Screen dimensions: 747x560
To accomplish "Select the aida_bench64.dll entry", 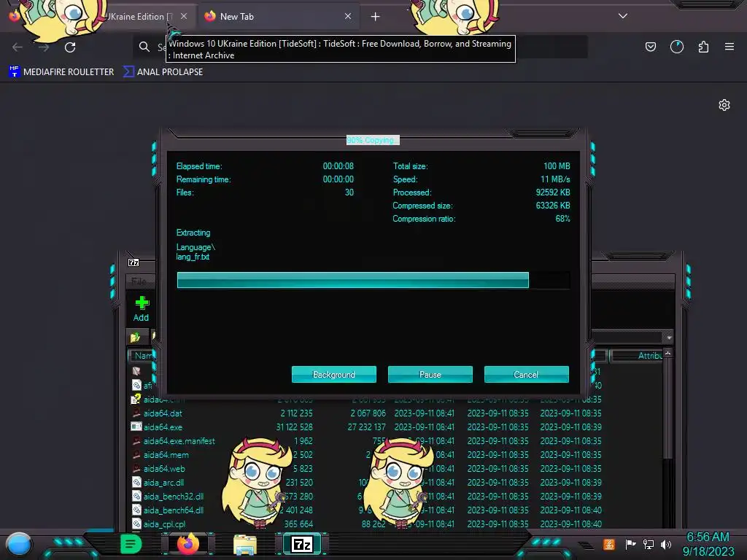I will [174, 510].
